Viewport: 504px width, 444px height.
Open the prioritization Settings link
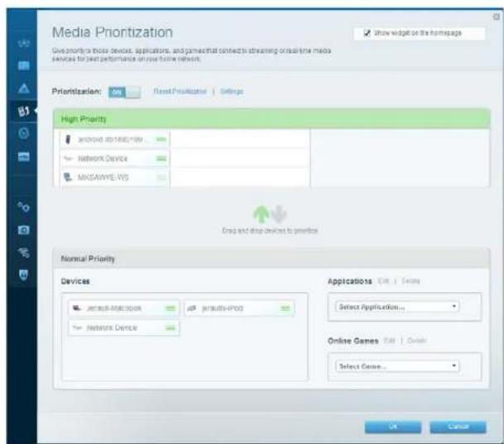(232, 92)
